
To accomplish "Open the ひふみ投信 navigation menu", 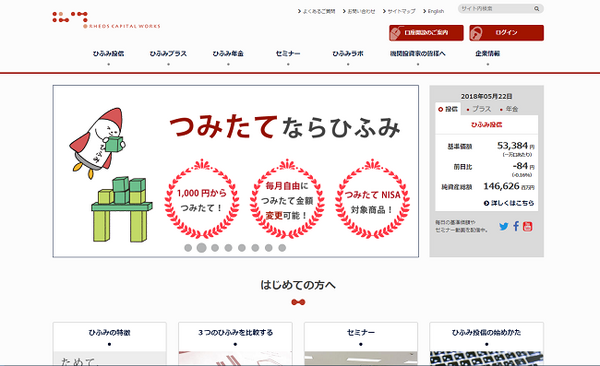I will click(108, 54).
